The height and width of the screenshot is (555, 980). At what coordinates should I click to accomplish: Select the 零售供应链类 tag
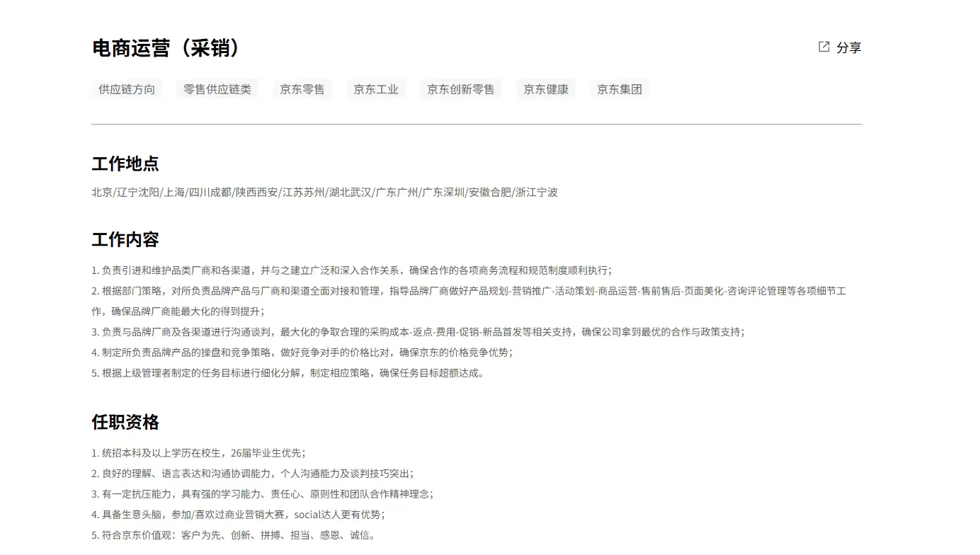pyautogui.click(x=217, y=89)
